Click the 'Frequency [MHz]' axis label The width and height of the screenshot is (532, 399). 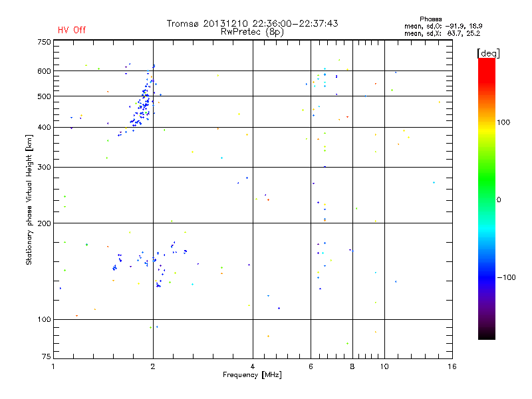point(252,374)
